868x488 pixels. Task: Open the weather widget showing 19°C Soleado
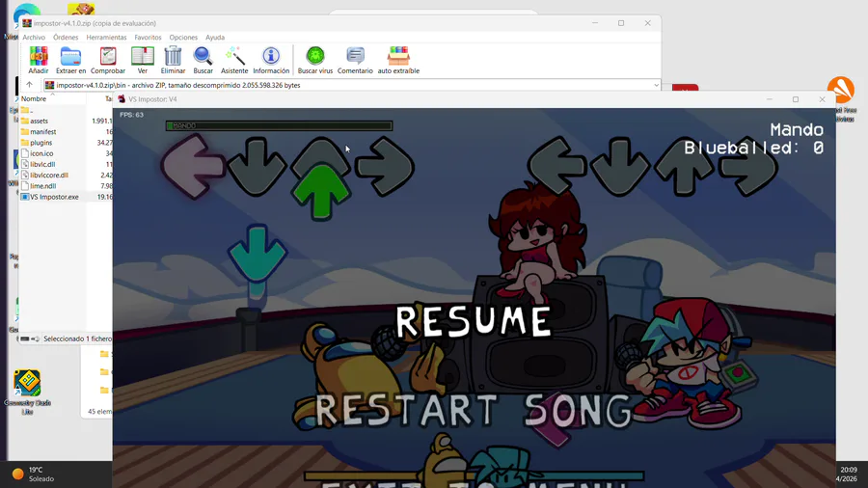click(35, 474)
